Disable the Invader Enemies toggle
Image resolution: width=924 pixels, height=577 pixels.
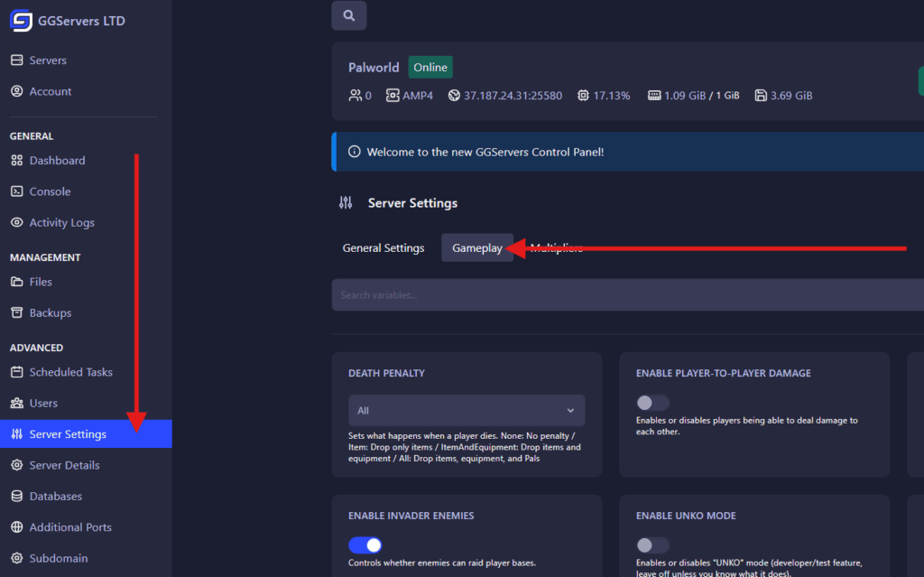click(365, 545)
